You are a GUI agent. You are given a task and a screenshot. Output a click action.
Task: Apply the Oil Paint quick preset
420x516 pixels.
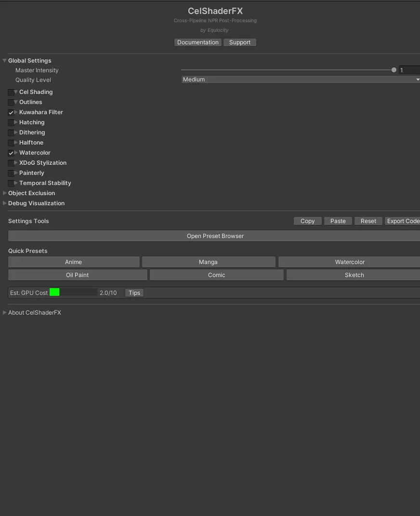[x=78, y=275]
